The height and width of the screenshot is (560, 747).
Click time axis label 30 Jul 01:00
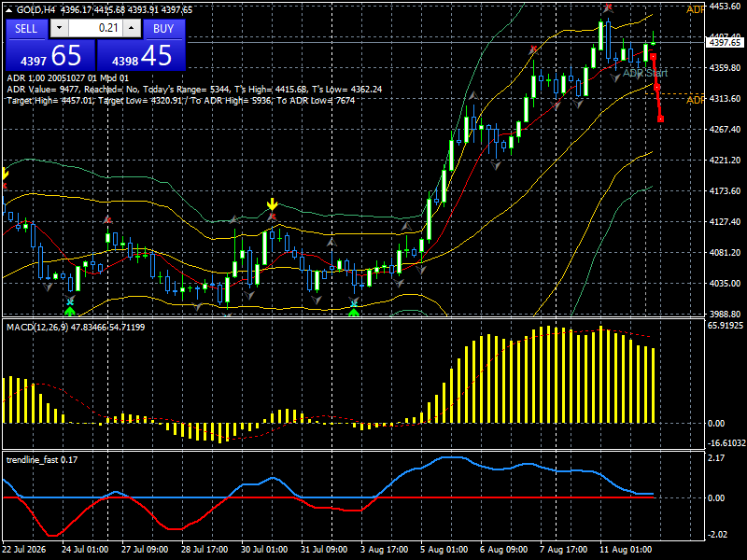click(x=264, y=549)
